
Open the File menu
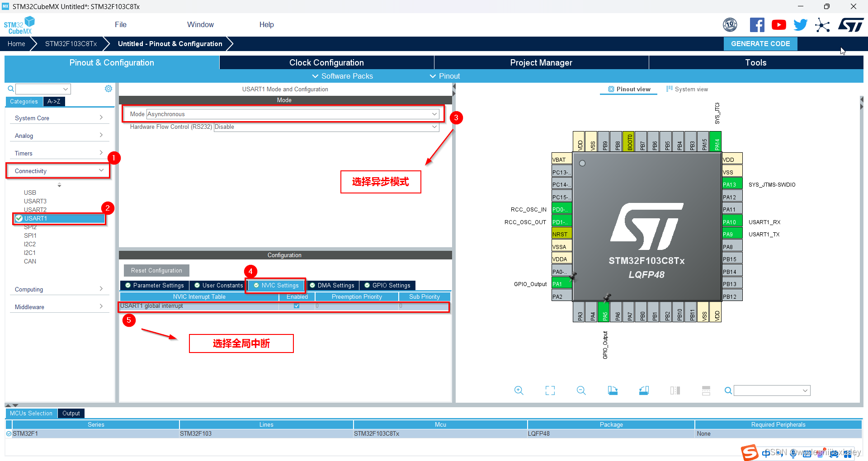point(121,24)
